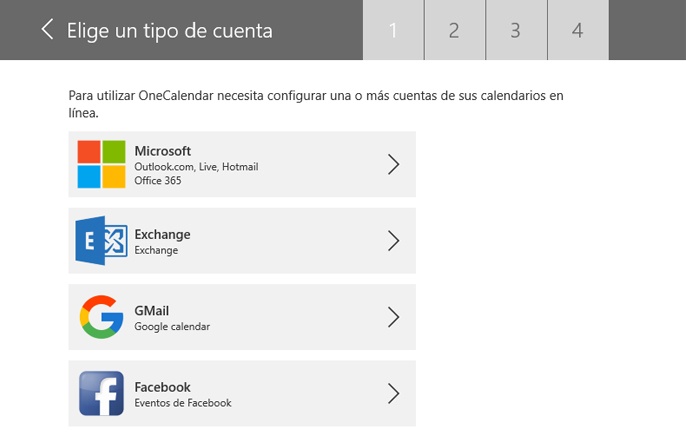Choose the Microsoft account label
Viewport: 686px width, 434px height.
click(163, 151)
